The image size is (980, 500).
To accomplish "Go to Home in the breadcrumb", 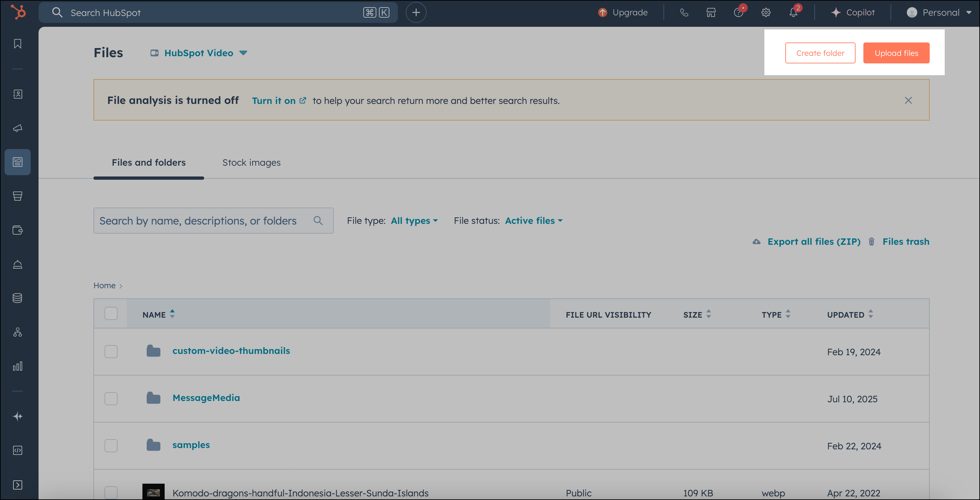I will pos(104,285).
